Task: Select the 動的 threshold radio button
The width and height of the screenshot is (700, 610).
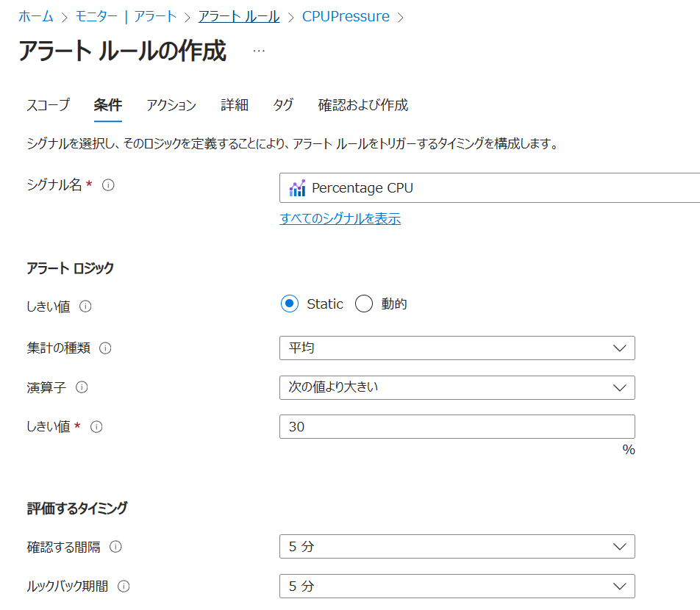Action: (x=364, y=304)
